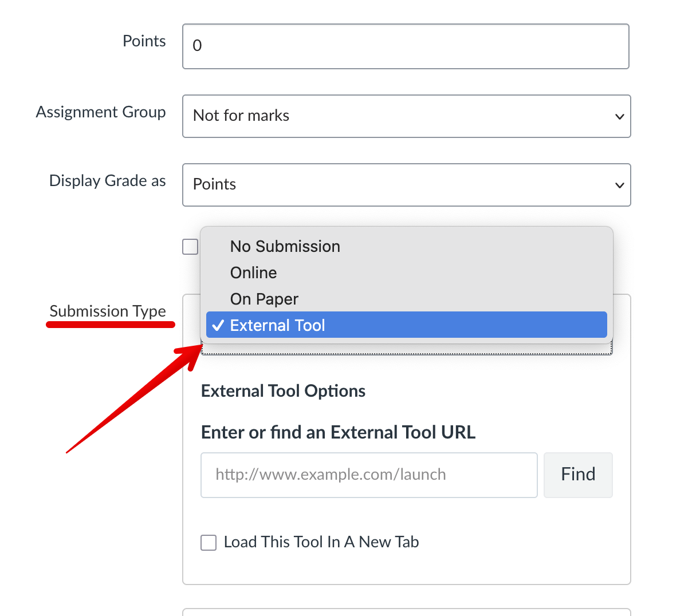
Task: Click the Display Grade as chevron arrow
Action: coord(619,185)
